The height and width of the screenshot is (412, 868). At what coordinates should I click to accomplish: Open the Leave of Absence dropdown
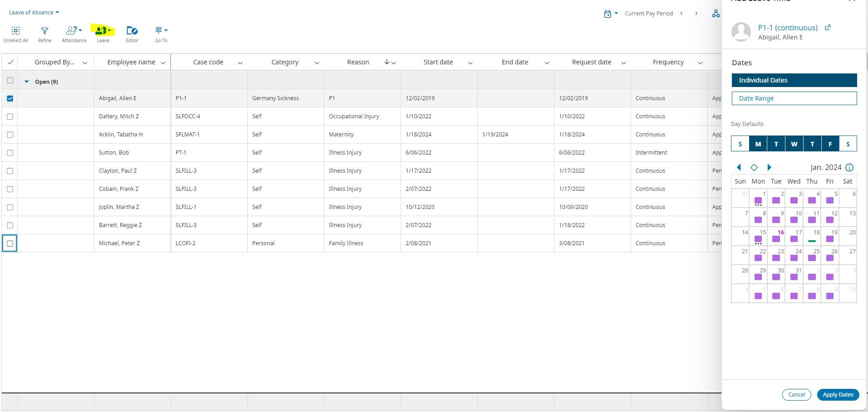34,13
